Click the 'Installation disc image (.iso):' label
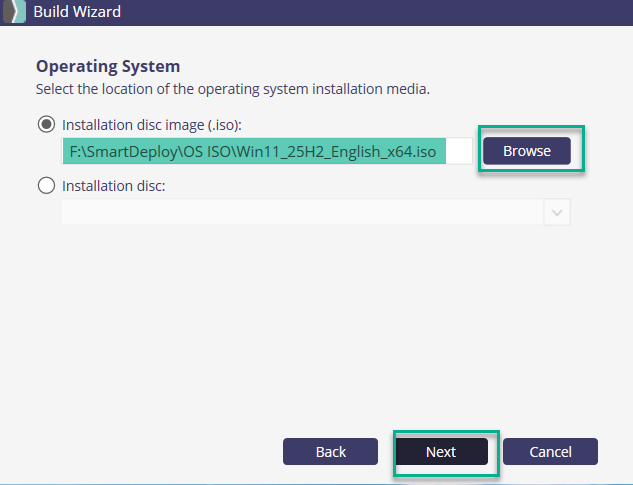Viewport: 633px width, 485px height. [152, 125]
